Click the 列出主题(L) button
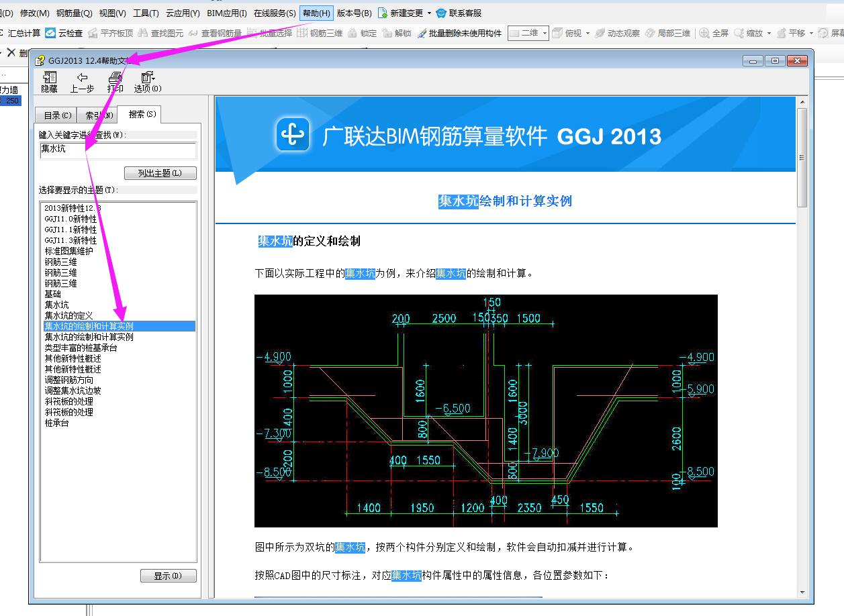 [160, 173]
